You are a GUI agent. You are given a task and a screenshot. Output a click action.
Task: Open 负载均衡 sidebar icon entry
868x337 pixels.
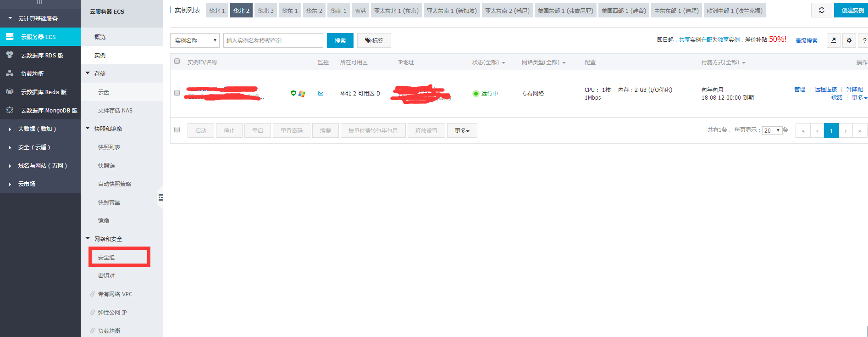coord(9,73)
